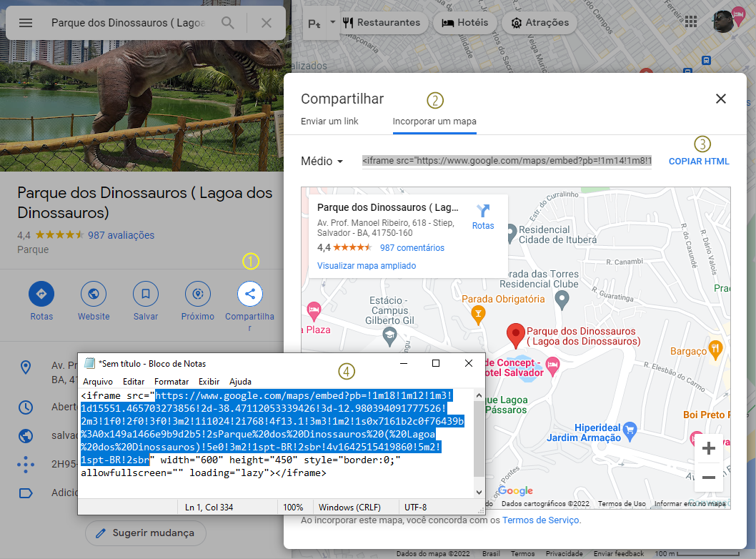
Task: Open the Arquivo menu in Bloco de Notas
Action: [x=98, y=382]
